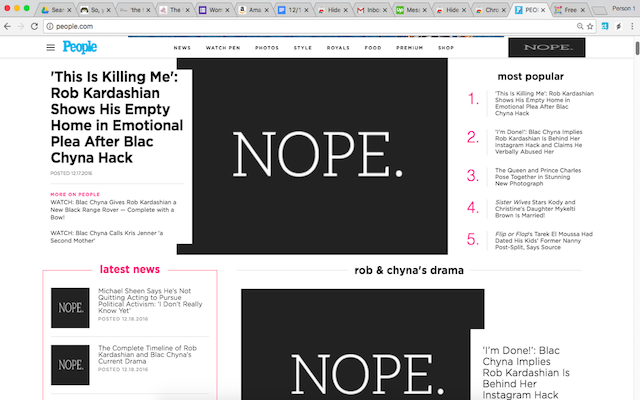
Task: Click the browser forward arrow
Action: click(x=21, y=26)
